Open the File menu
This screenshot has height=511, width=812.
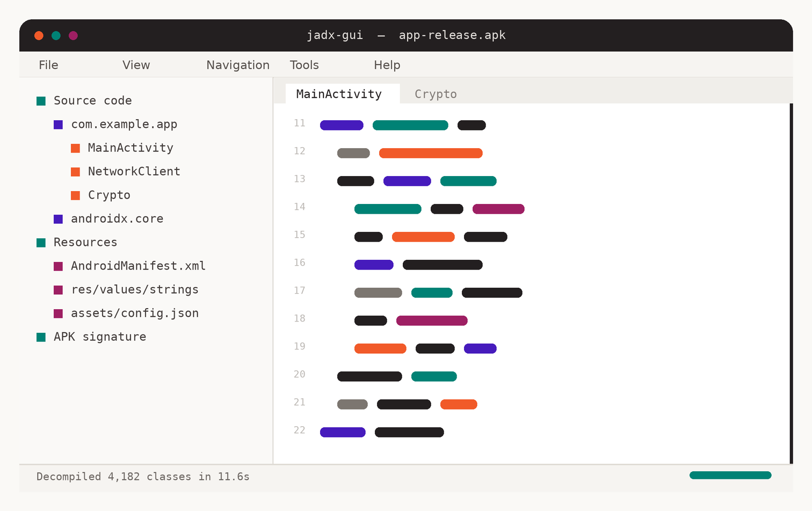click(x=48, y=65)
